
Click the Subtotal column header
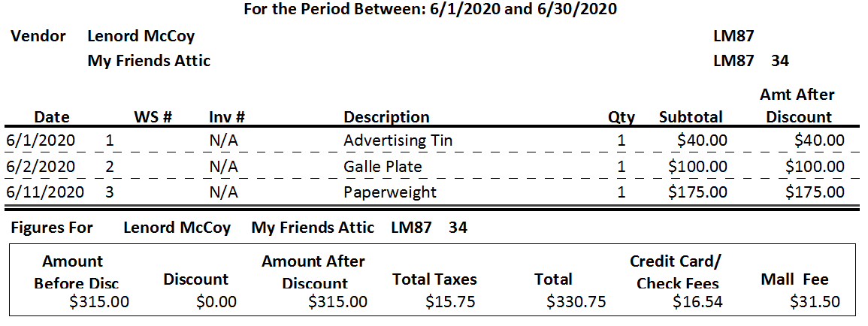(691, 116)
